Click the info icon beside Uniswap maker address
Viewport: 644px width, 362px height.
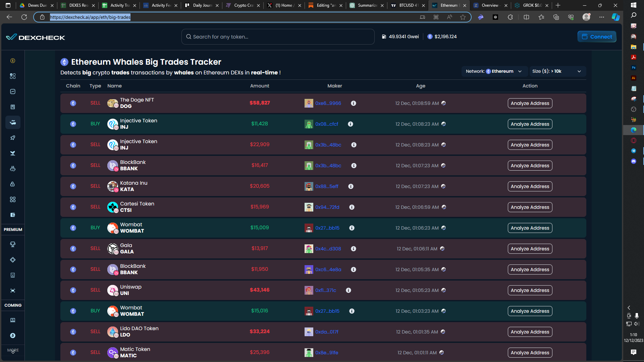[x=348, y=290]
